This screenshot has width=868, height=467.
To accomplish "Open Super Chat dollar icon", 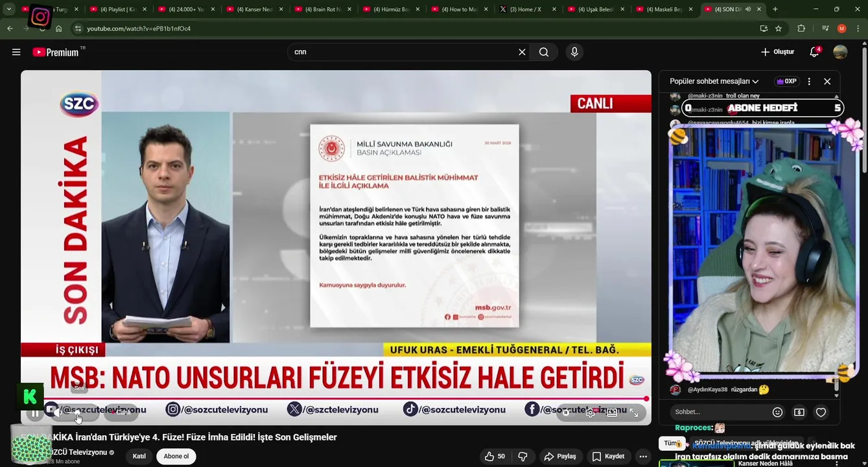I will [799, 412].
